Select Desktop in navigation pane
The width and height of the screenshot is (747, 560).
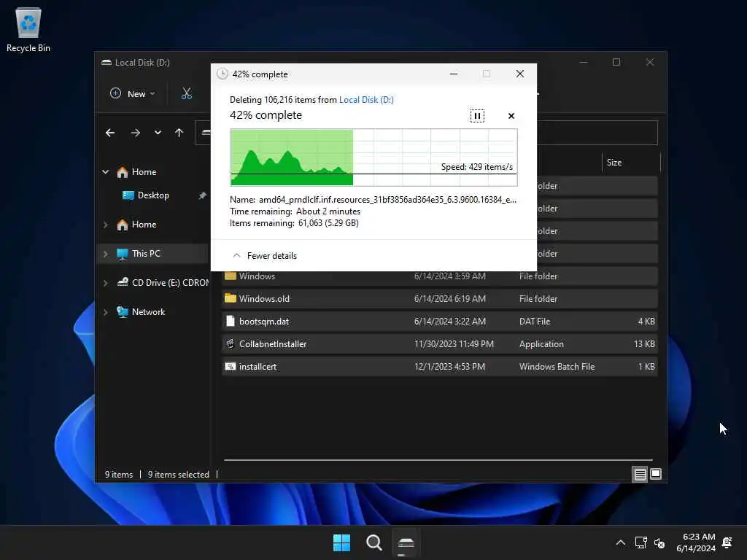153,195
